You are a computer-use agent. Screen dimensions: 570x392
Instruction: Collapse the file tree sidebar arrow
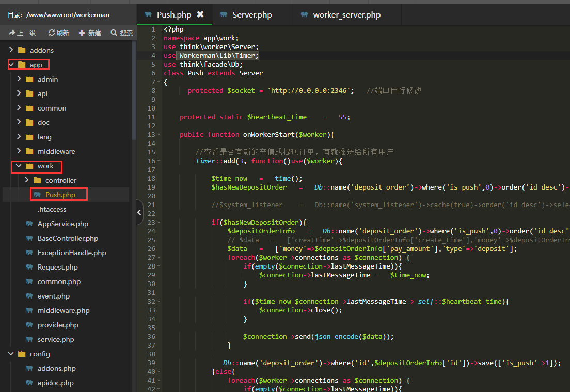[139, 212]
